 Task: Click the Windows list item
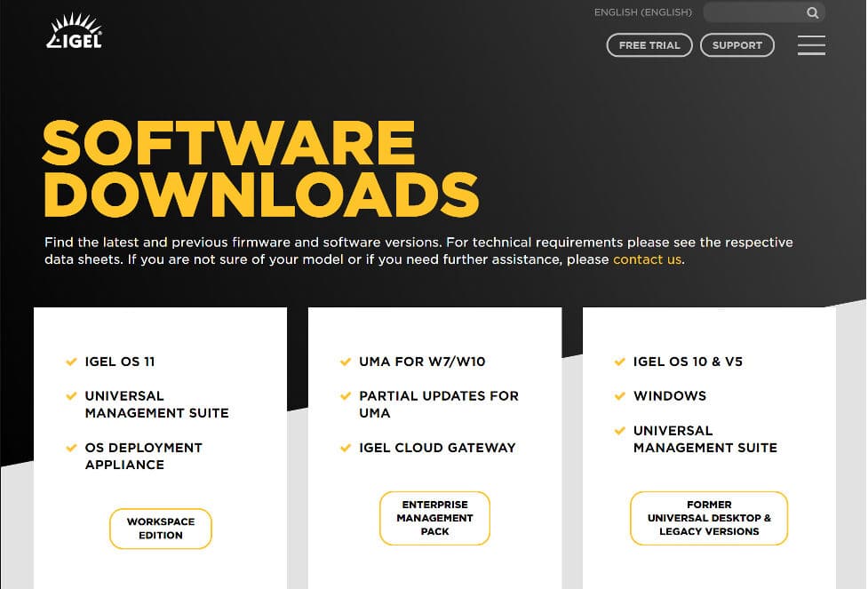pyautogui.click(x=670, y=396)
